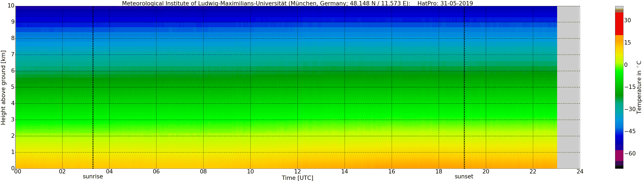The image size is (644, 182).
Task: Click the magenta band near -60 on colorbar
Action: click(619, 155)
